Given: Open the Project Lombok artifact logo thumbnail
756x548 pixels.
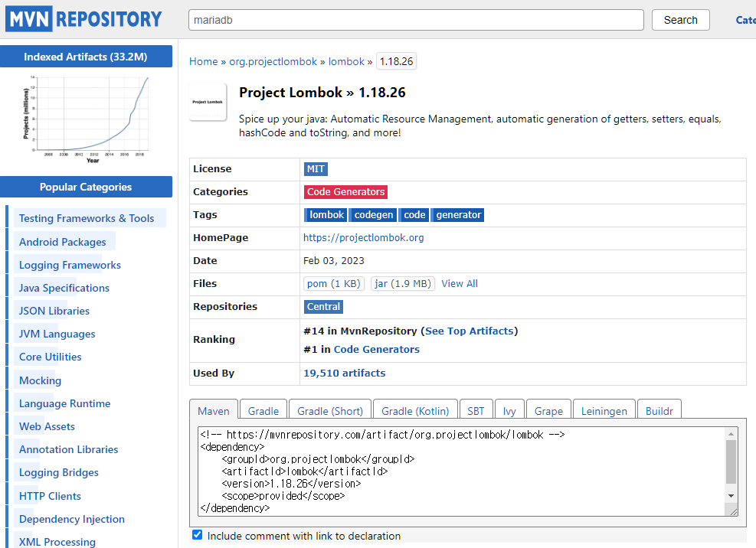Looking at the screenshot, I should click(208, 102).
